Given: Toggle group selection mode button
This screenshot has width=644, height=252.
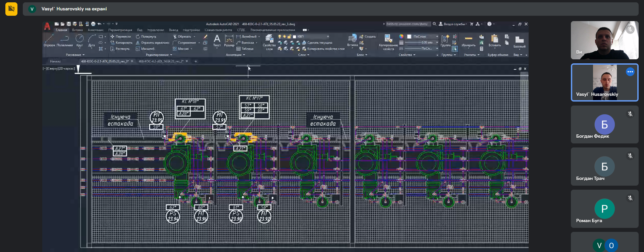Looking at the screenshot, I should (x=454, y=49).
